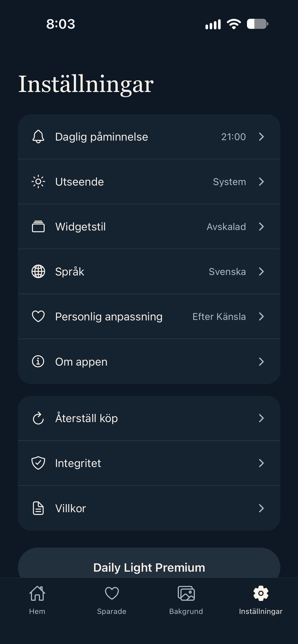Change the Svenska language value

tap(227, 271)
